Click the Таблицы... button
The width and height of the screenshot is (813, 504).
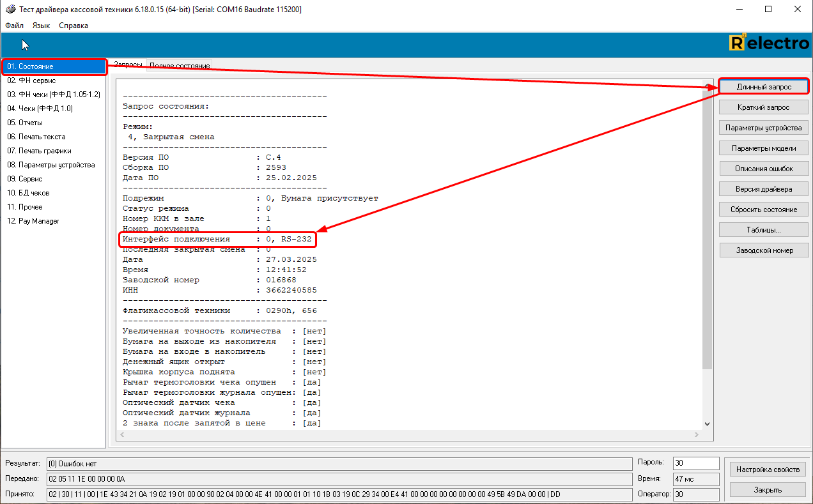pos(763,230)
